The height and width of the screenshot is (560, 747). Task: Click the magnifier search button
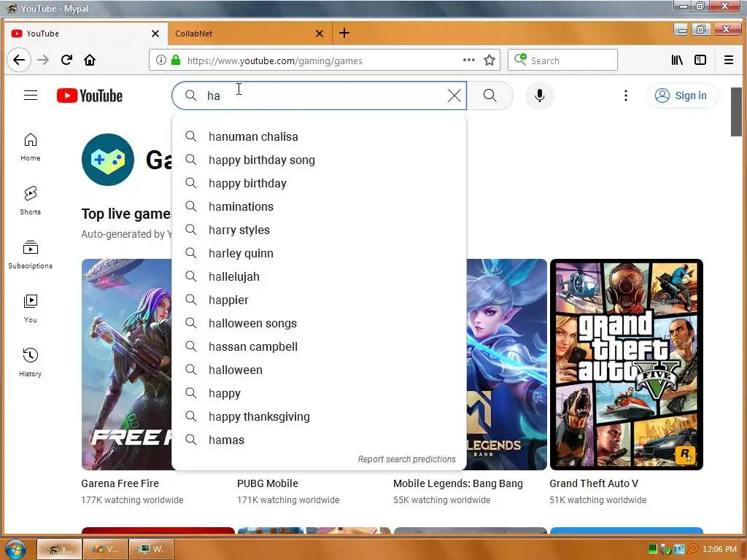(x=489, y=96)
